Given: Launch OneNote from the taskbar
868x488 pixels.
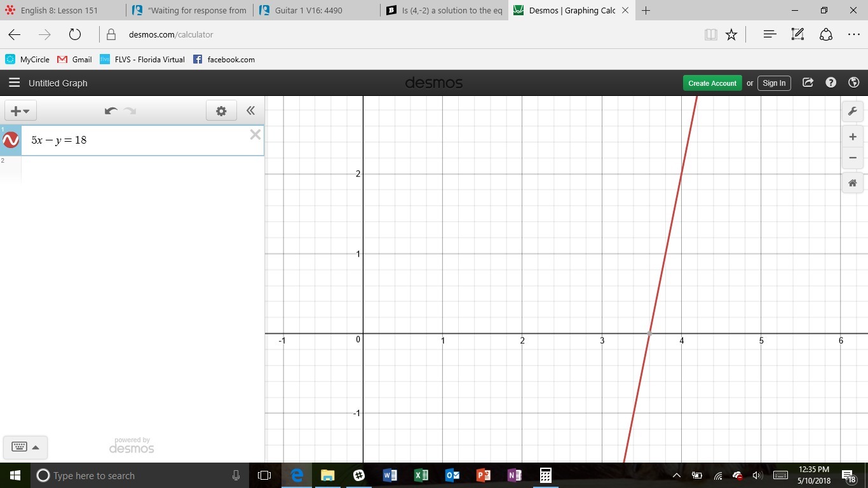Looking at the screenshot, I should point(514,475).
